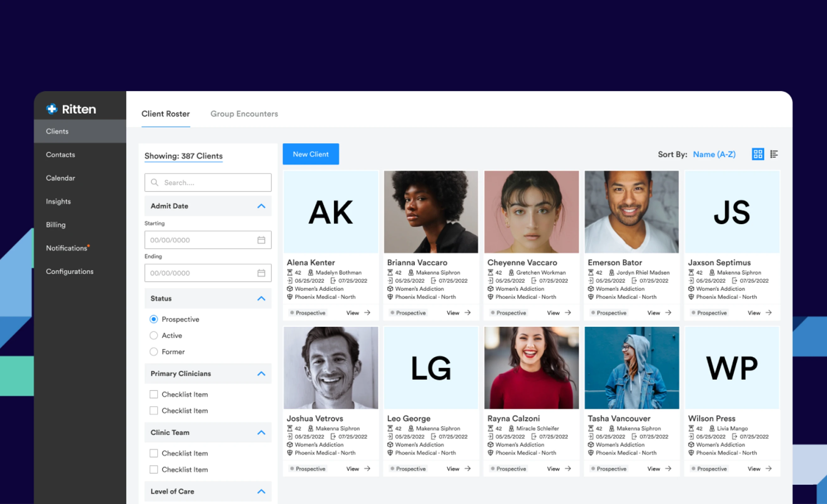Viewport: 827px width, 504px height.
Task: Select the Active status radio button
Action: pyautogui.click(x=154, y=335)
